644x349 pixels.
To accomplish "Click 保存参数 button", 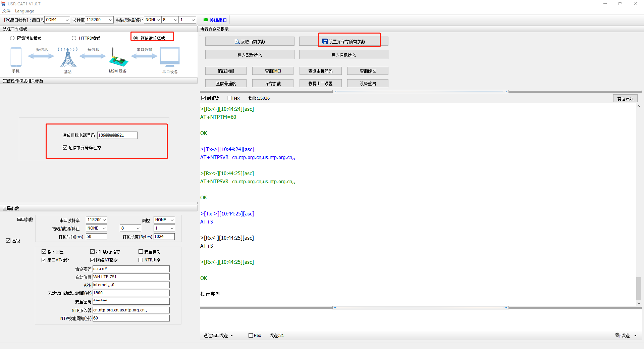I will pos(273,83).
